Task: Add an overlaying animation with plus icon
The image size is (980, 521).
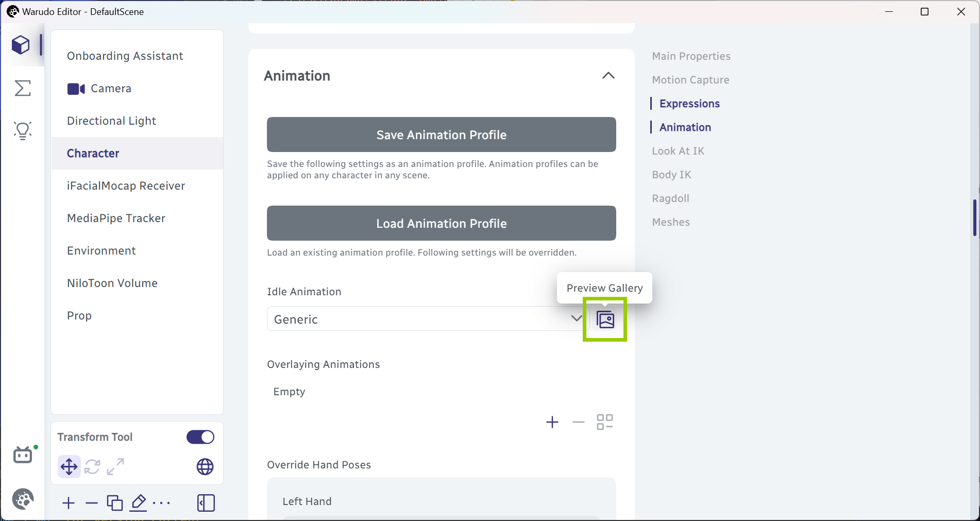Action: (x=552, y=422)
